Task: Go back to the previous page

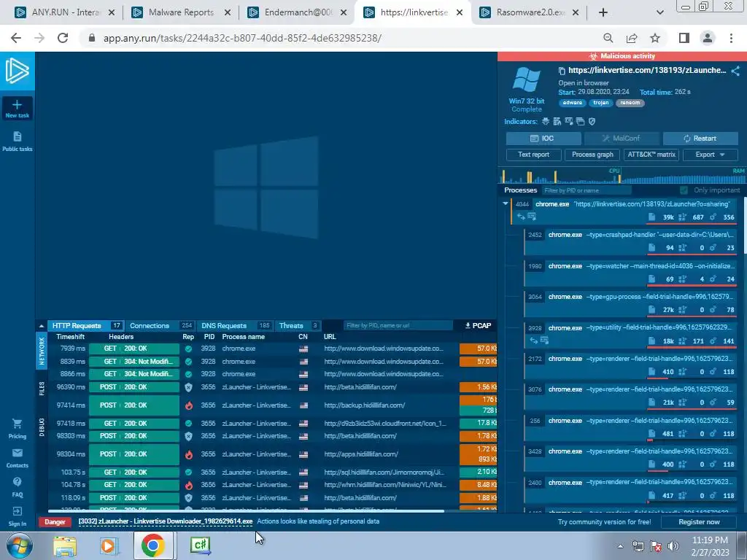Action: point(16,38)
